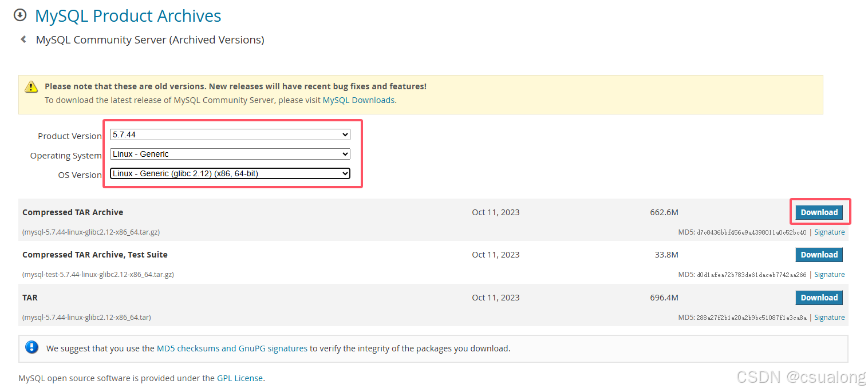Download the TAR 696.4M package

[x=819, y=298]
